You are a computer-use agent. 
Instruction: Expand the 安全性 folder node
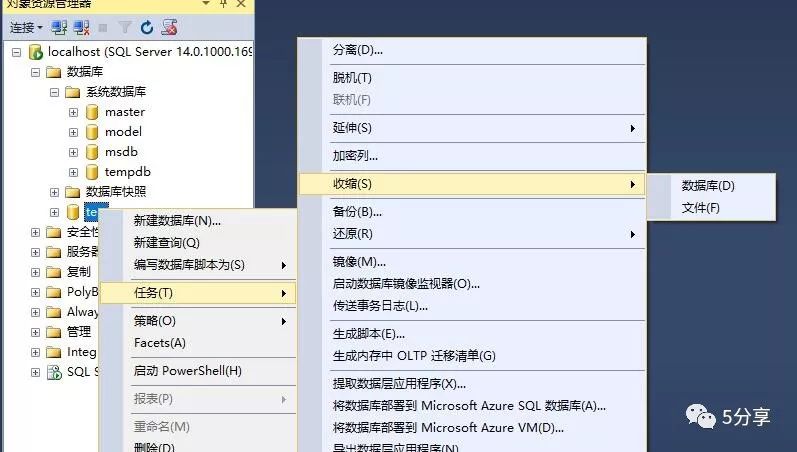pos(36,232)
